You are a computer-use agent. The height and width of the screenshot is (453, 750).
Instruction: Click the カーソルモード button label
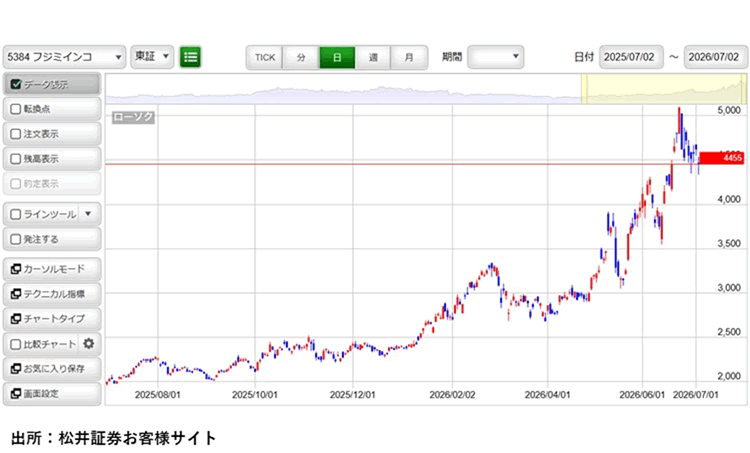point(54,269)
